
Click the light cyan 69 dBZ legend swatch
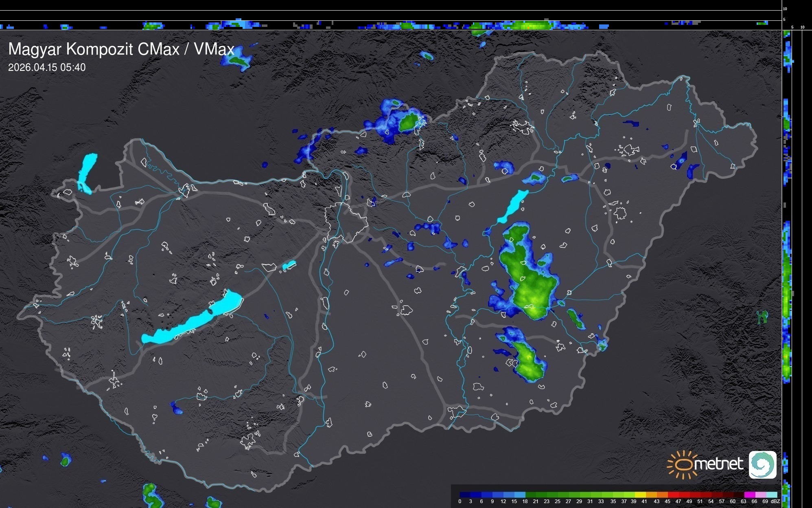[x=771, y=495]
